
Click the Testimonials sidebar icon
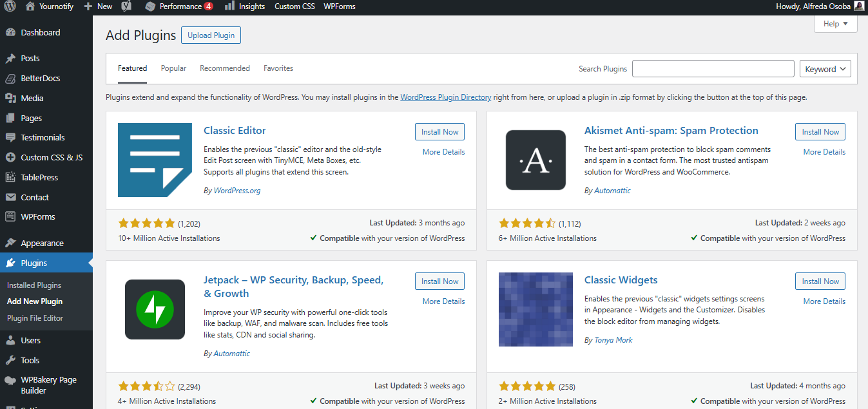coord(10,138)
